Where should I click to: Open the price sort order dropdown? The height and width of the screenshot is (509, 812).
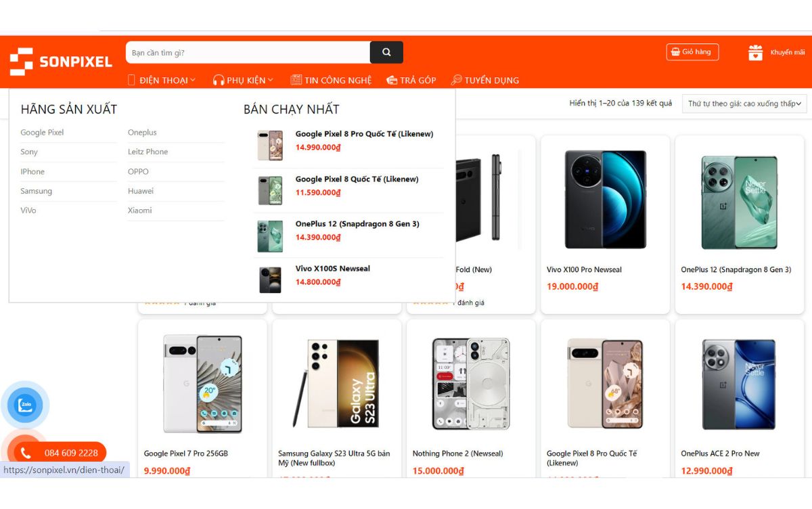(x=744, y=104)
